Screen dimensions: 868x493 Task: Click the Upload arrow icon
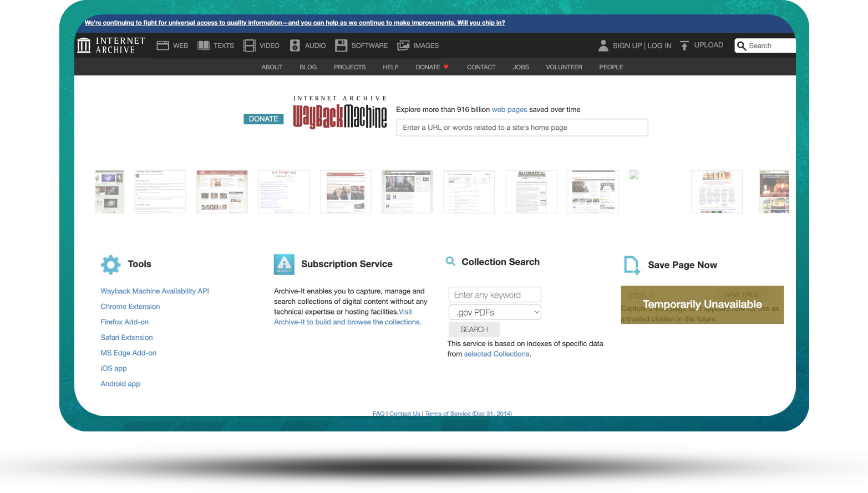684,45
